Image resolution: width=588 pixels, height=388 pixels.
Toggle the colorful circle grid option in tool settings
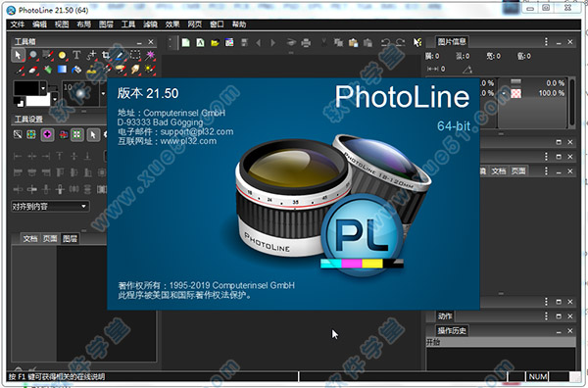[31, 134]
